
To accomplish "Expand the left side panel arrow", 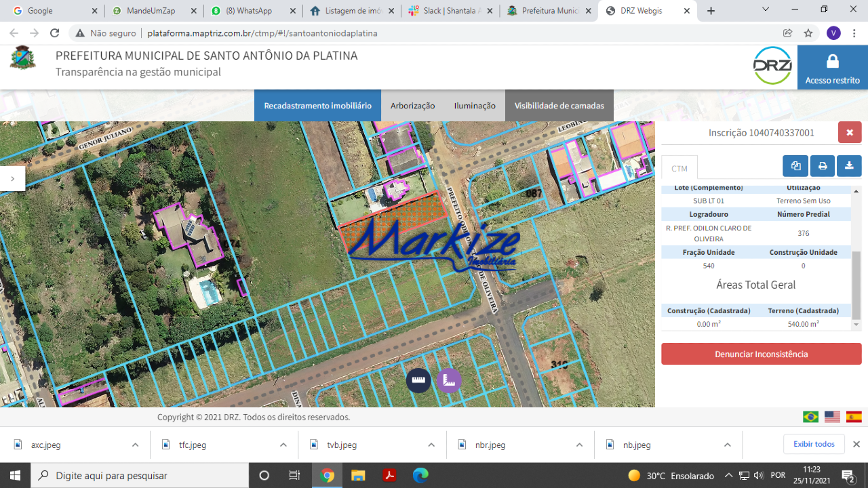I will pyautogui.click(x=12, y=178).
